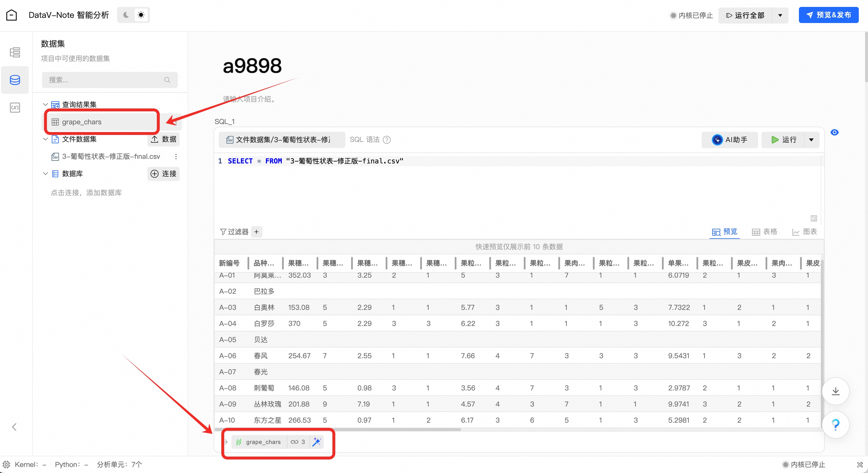Click the SQL syntax help icon
The image size is (868, 473).
(x=387, y=140)
